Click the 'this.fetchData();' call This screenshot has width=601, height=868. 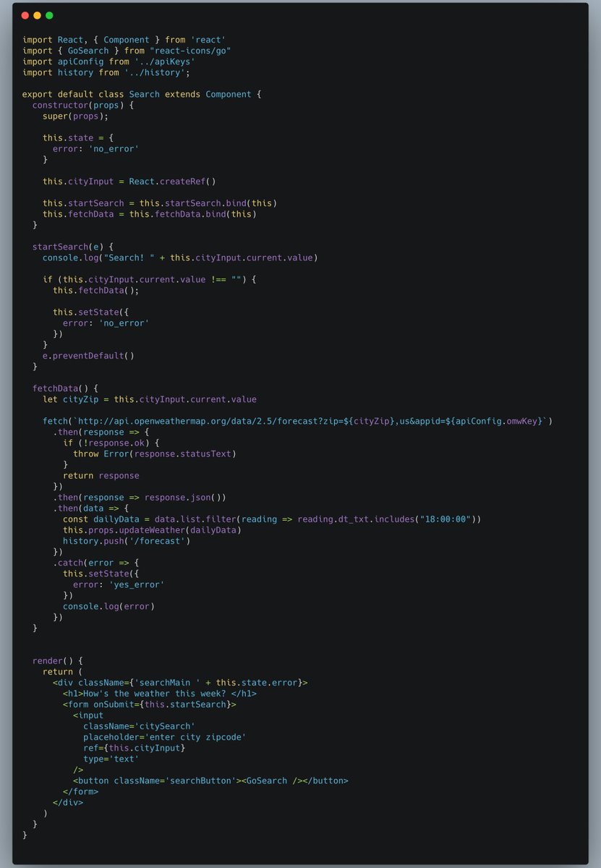pyautogui.click(x=95, y=290)
